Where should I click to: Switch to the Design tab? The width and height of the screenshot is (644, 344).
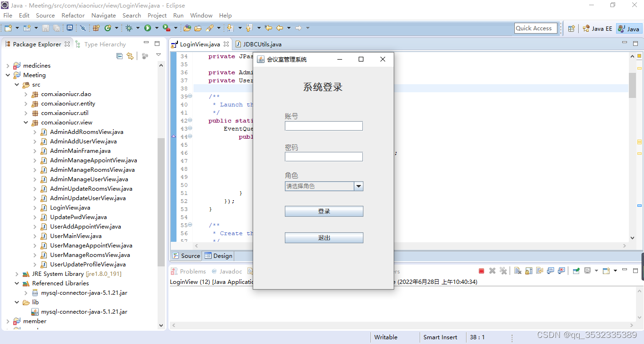pyautogui.click(x=219, y=256)
